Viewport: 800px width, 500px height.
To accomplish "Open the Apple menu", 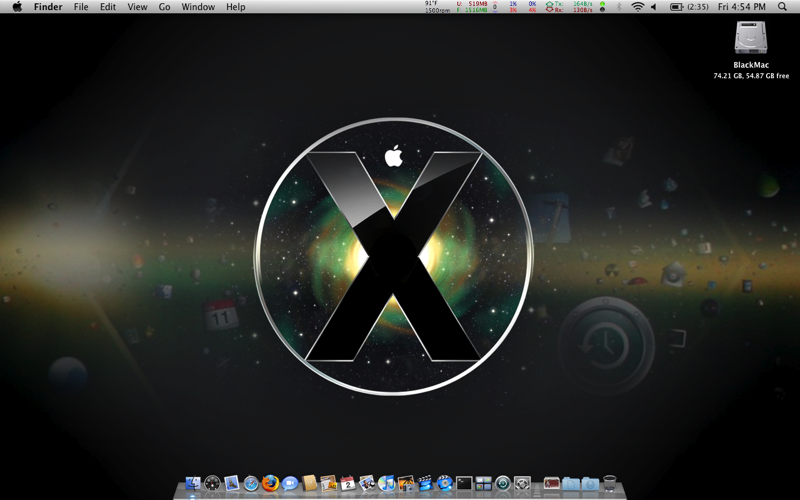I will pyautogui.click(x=17, y=7).
